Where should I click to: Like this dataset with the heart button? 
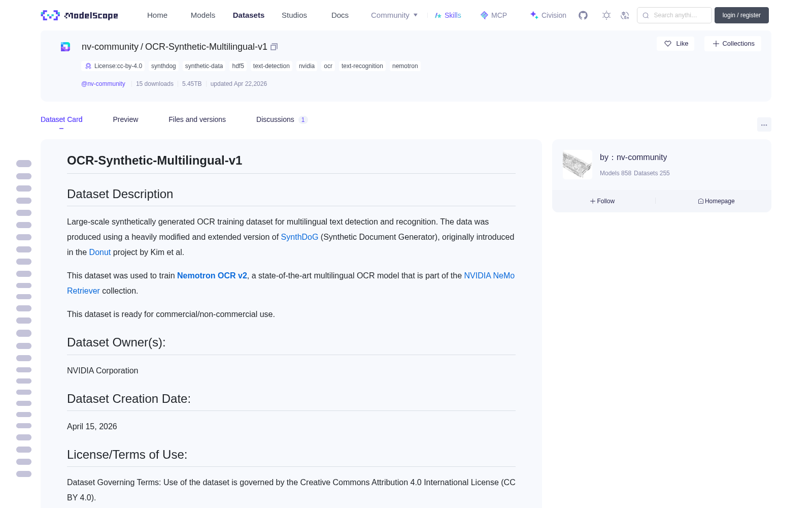tap(675, 44)
